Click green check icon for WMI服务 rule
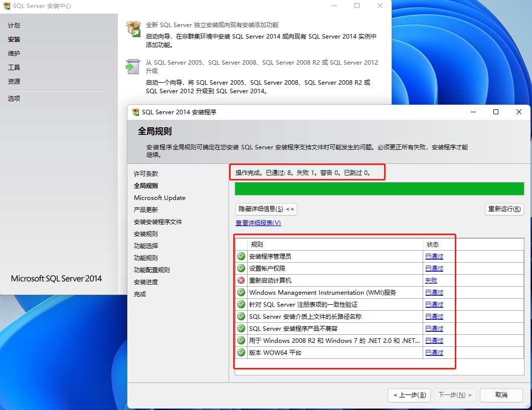 (241, 292)
